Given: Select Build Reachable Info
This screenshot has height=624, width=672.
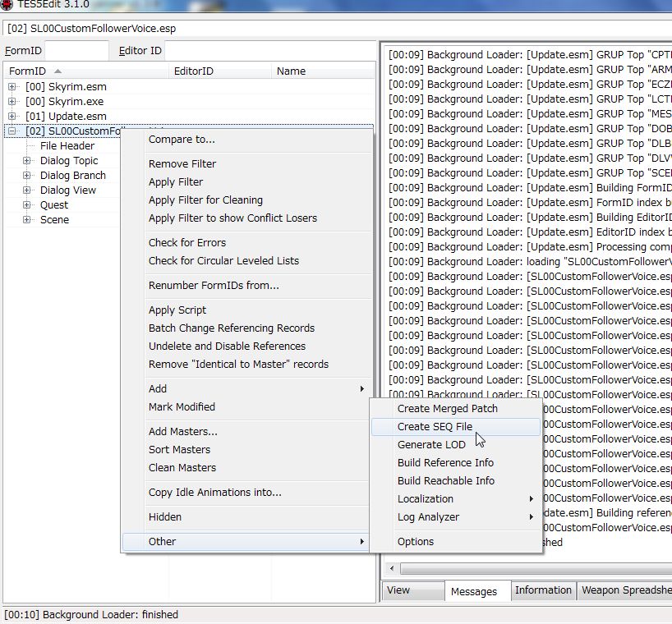Looking at the screenshot, I should click(456, 481).
